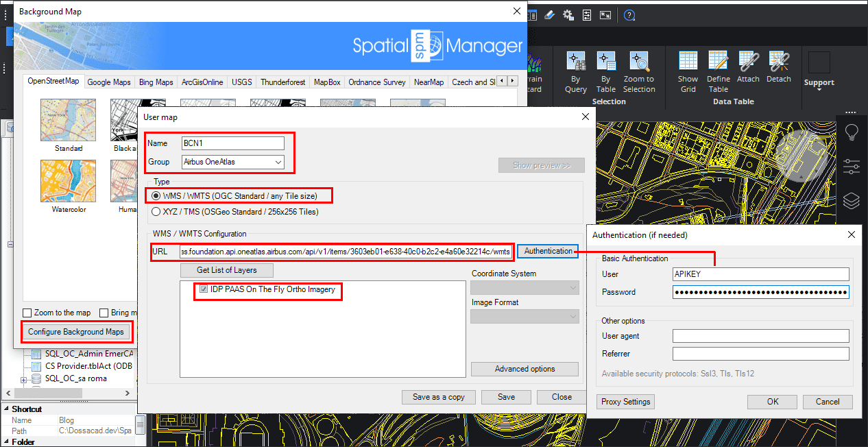Click the properties panel vertical scrollbar

[140, 425]
